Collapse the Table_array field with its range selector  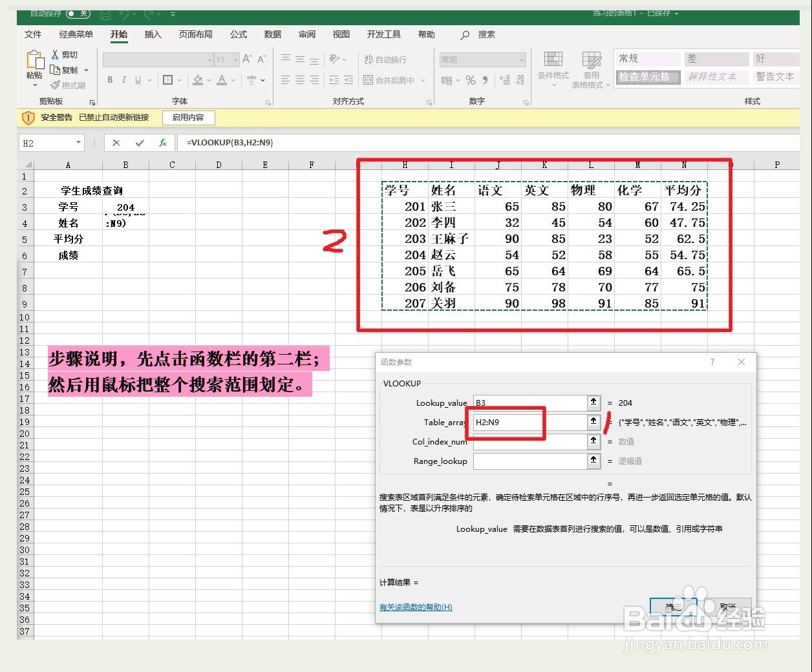[x=593, y=422]
